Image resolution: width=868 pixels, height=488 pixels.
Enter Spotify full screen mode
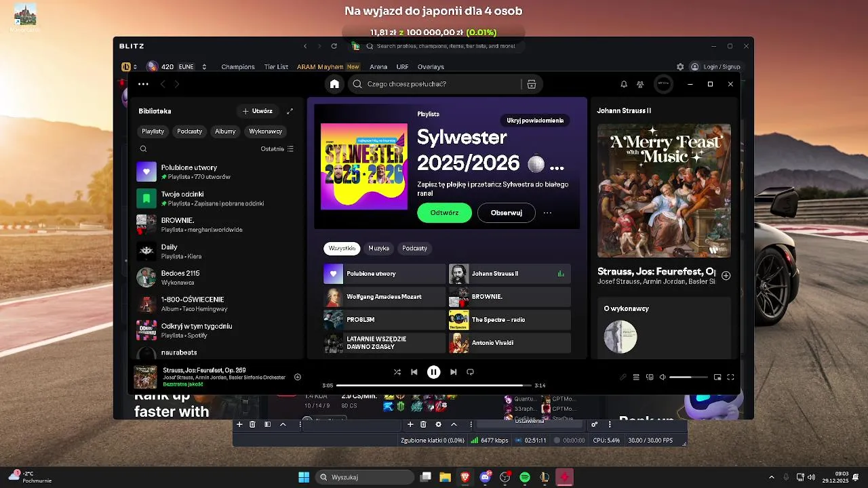730,378
